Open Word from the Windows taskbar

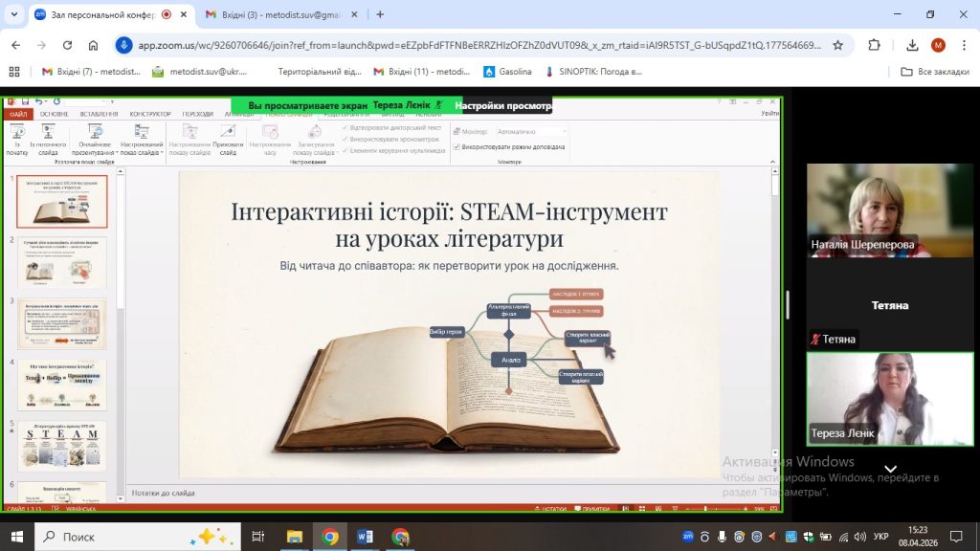coord(365,537)
